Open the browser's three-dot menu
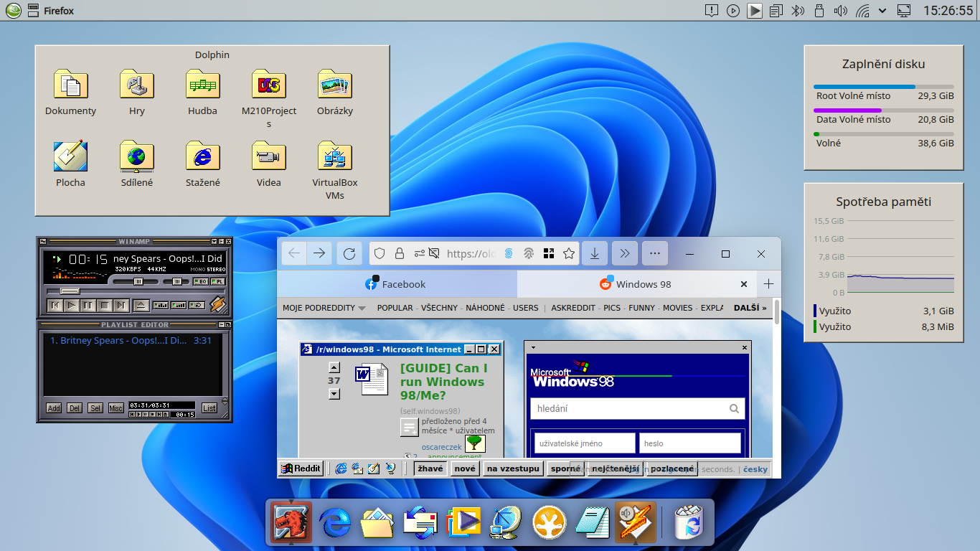Image resolution: width=980 pixels, height=551 pixels. (654, 253)
